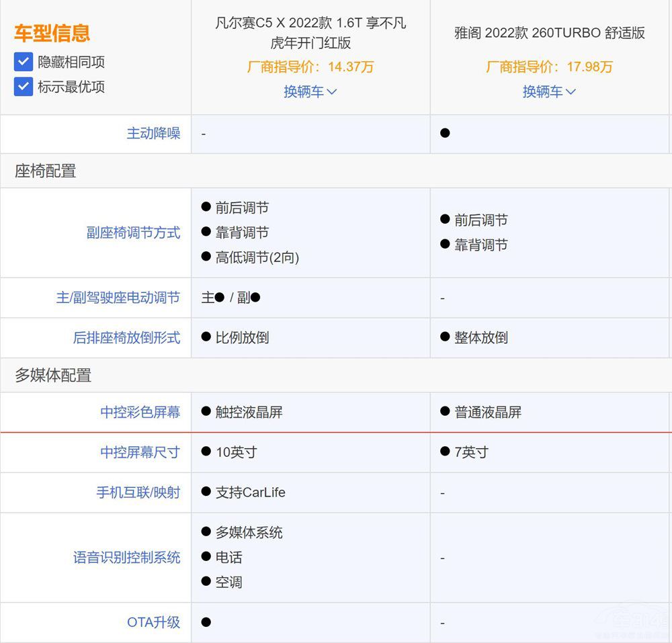Click the 雅阁 2022款 260TURBO model title
The width and height of the screenshot is (672, 643).
tap(549, 33)
